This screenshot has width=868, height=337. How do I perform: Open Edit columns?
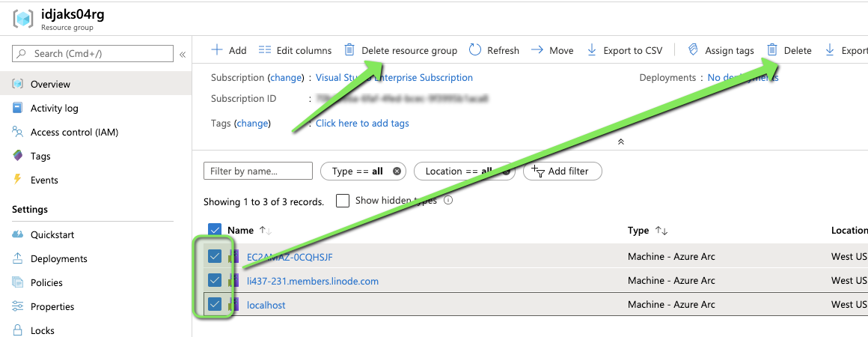tap(295, 50)
